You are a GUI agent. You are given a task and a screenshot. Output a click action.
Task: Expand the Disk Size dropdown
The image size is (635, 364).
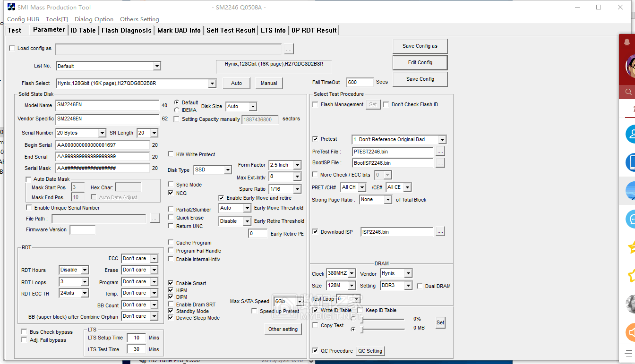coord(253,107)
